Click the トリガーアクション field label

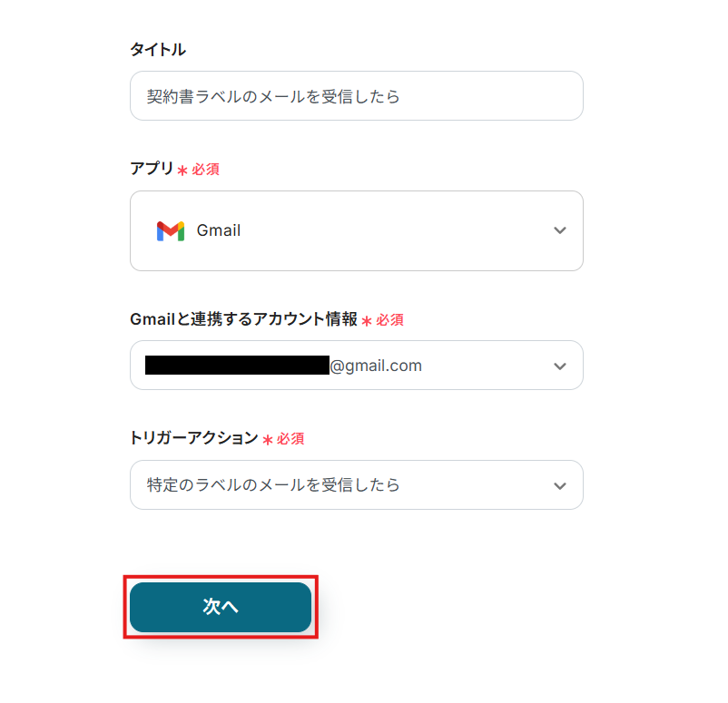193,438
